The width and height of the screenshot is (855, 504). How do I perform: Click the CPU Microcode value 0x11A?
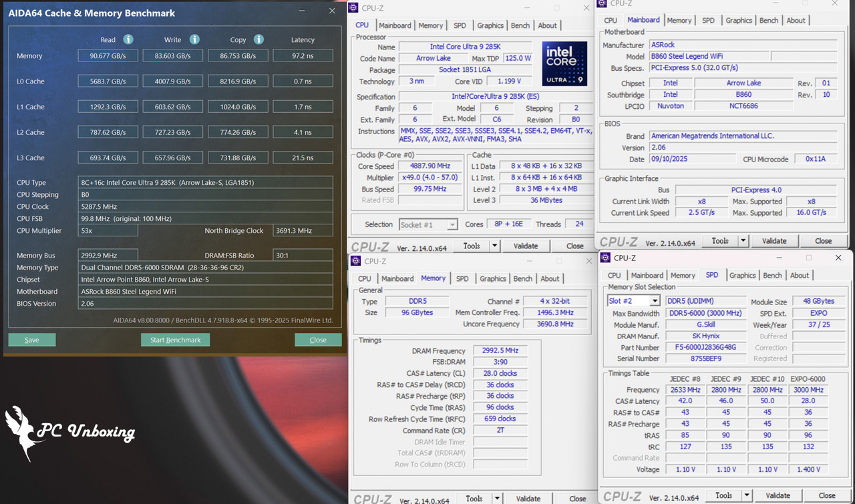pyautogui.click(x=815, y=159)
